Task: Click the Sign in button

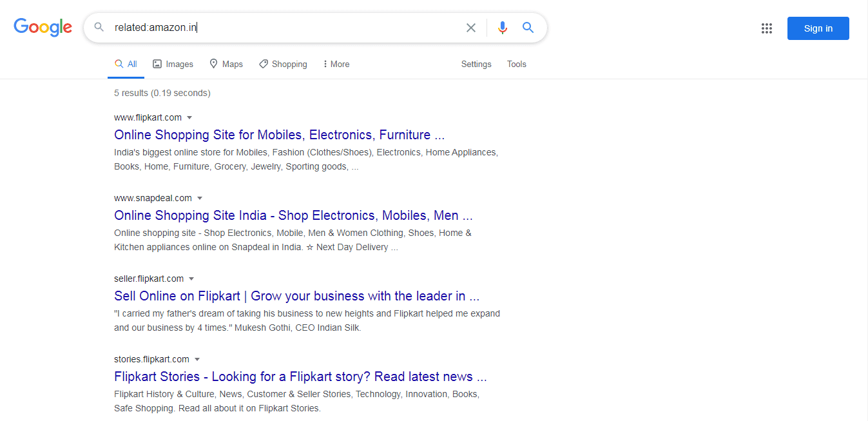Action: [818, 28]
